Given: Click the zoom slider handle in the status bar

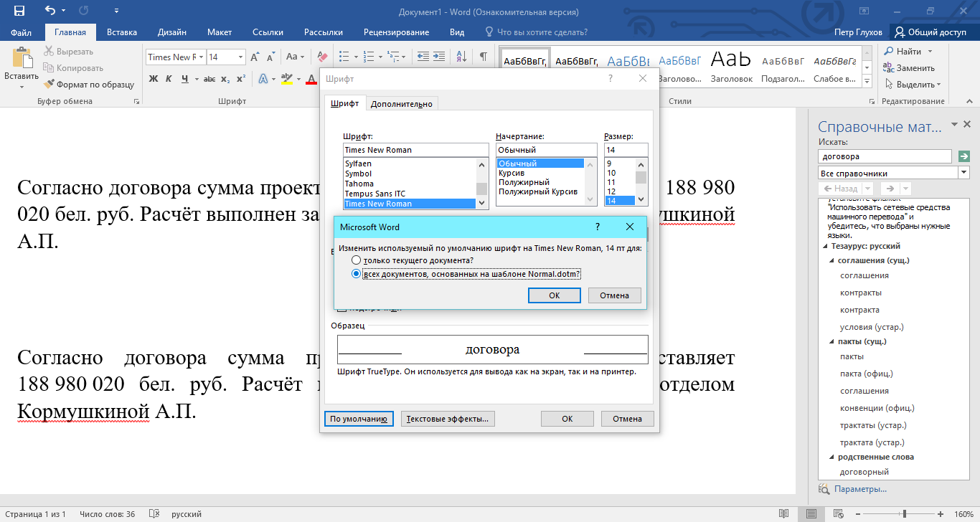Looking at the screenshot, I should click(x=905, y=514).
